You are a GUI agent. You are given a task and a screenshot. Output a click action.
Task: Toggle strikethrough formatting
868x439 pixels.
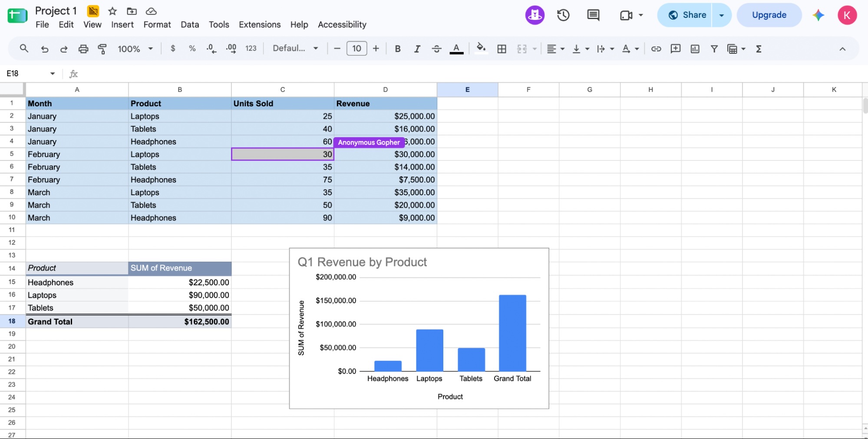click(436, 49)
